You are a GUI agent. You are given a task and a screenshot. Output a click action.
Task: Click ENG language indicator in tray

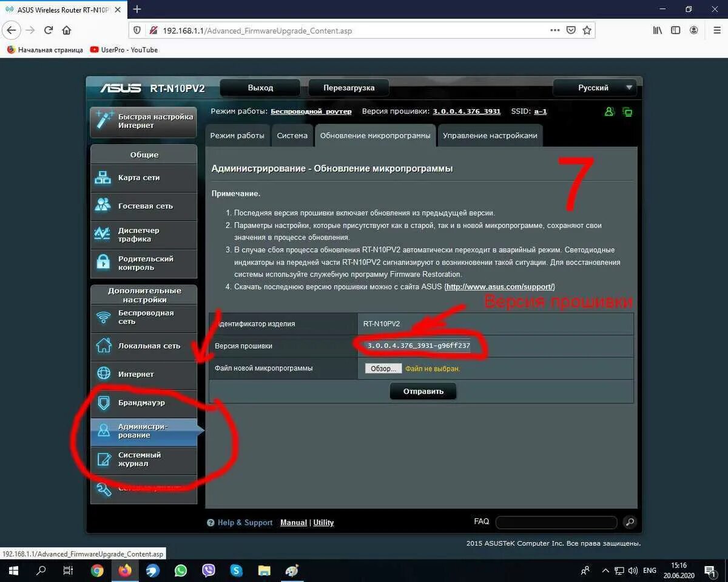tap(650, 570)
